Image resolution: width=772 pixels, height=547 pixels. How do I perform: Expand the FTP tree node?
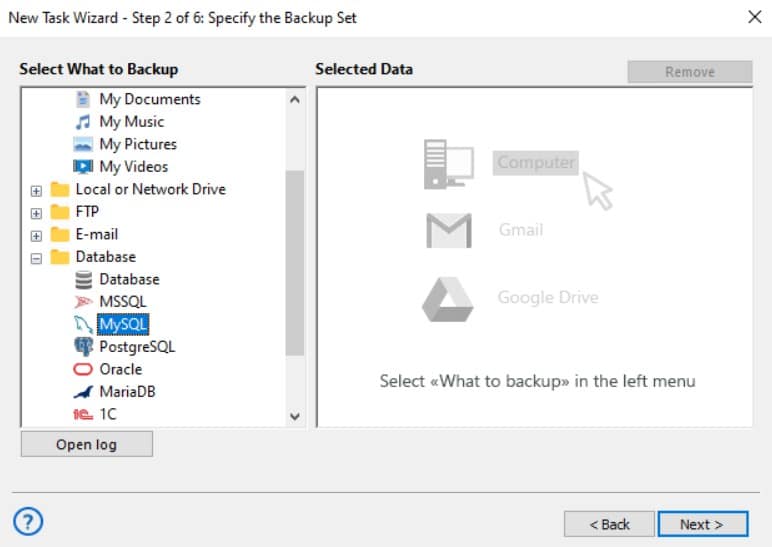[36, 213]
